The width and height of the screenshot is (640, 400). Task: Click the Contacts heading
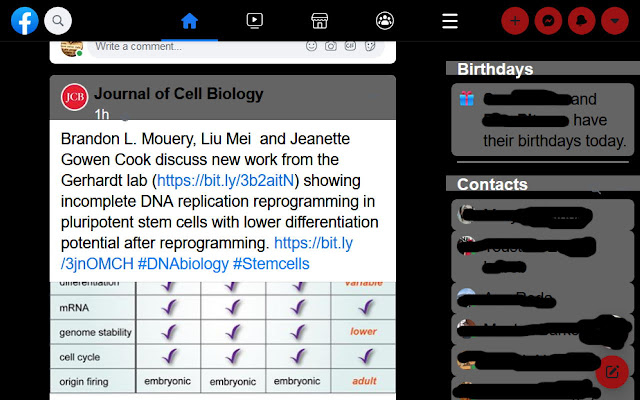click(x=492, y=184)
